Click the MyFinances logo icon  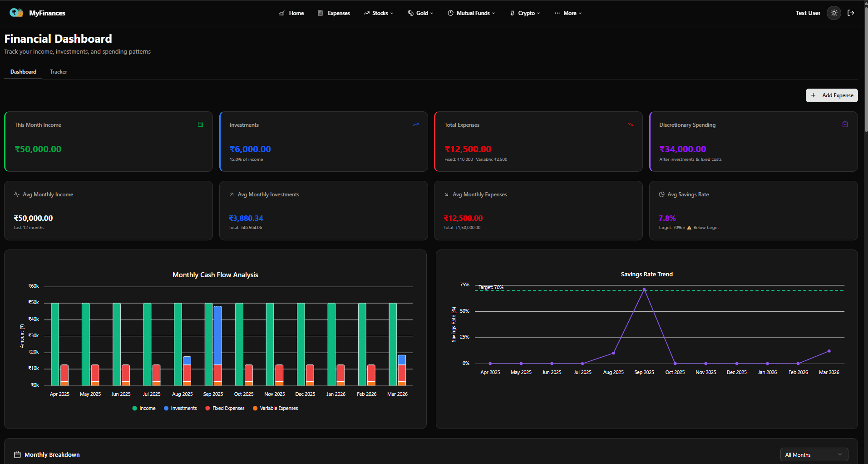[x=16, y=13]
